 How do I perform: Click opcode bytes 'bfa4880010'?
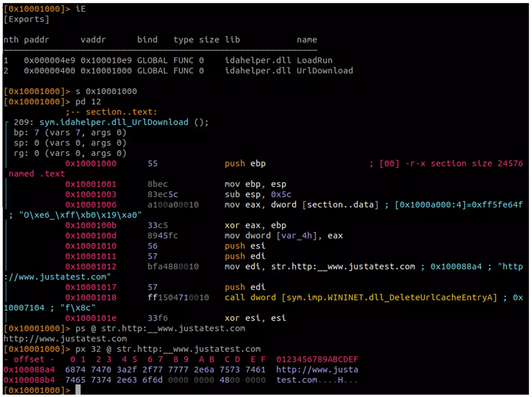click(x=173, y=267)
